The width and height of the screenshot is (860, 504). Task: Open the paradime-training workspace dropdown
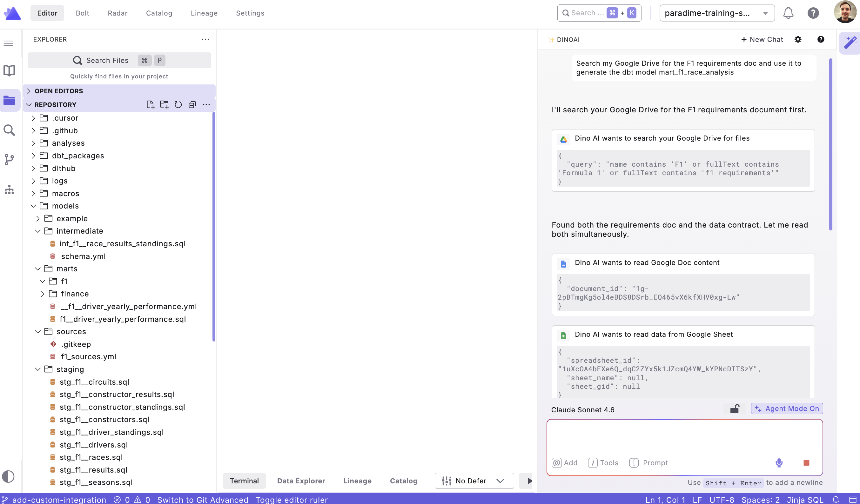(717, 13)
